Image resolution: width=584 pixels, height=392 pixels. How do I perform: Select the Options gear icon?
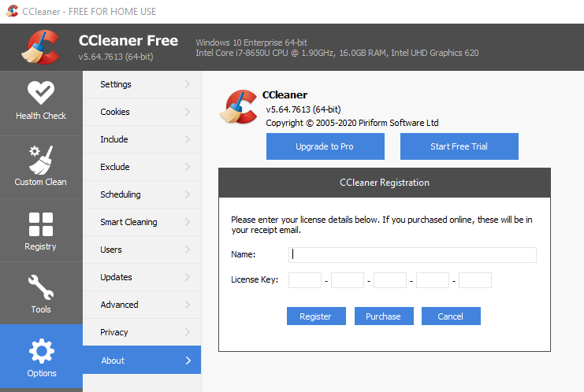[41, 350]
